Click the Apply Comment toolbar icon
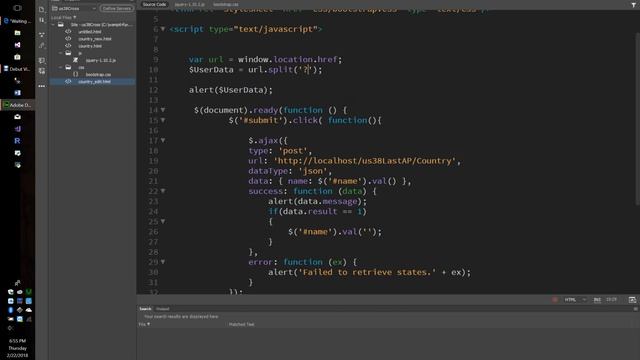Screen dimensions: 640x360 (x=42, y=60)
